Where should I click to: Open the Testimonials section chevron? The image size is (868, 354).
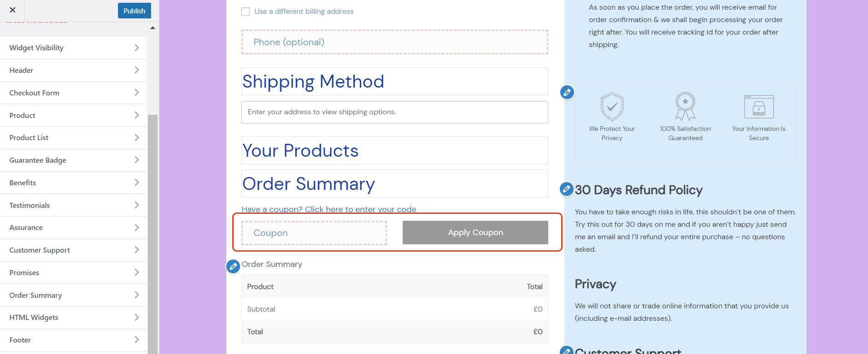[136, 205]
